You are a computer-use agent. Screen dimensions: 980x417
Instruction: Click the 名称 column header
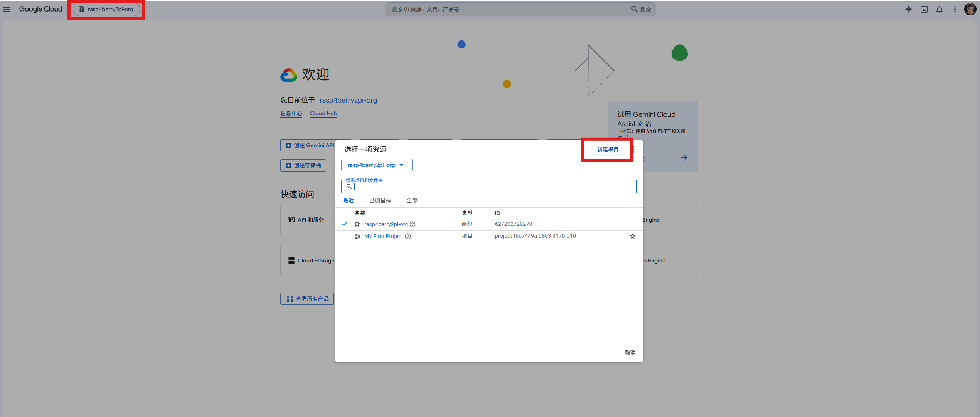pyautogui.click(x=360, y=213)
